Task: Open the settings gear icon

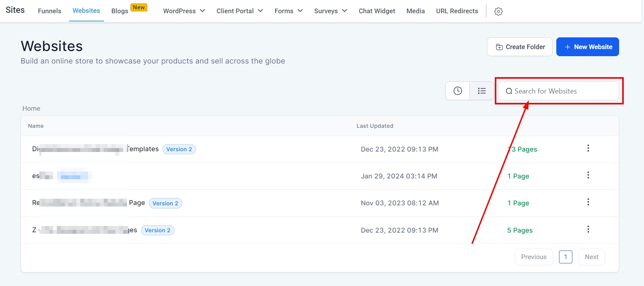Action: tap(498, 12)
